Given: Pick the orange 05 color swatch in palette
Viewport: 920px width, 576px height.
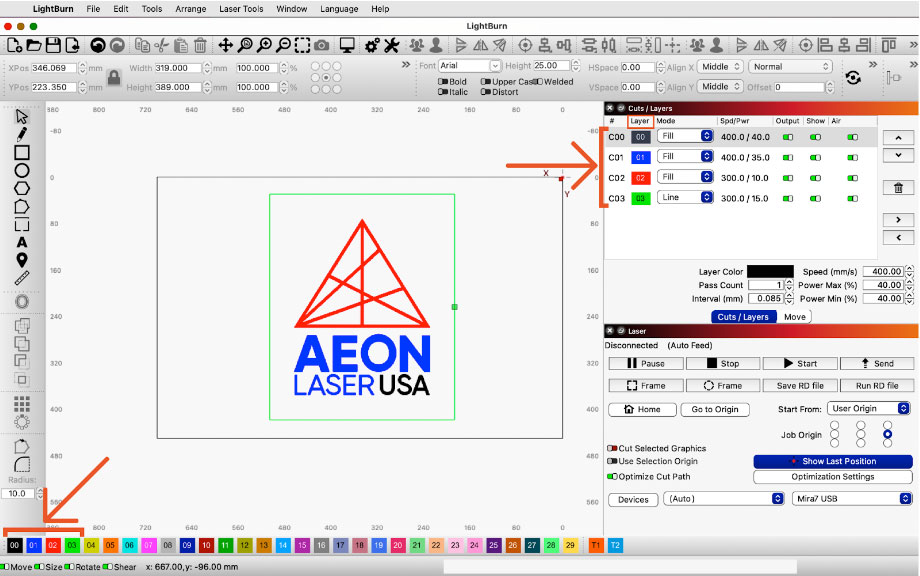Looking at the screenshot, I should [110, 545].
